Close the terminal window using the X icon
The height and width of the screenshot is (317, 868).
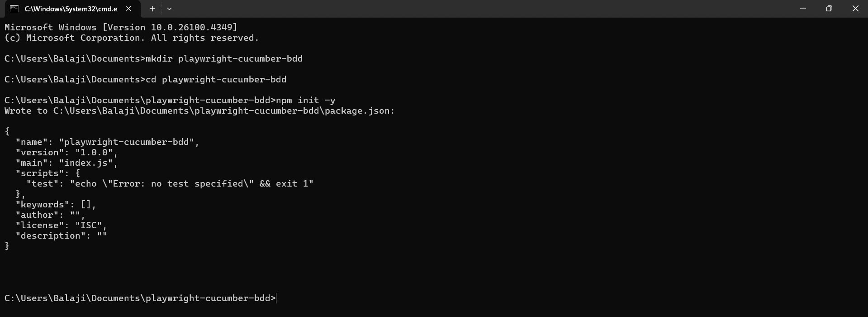coord(855,8)
